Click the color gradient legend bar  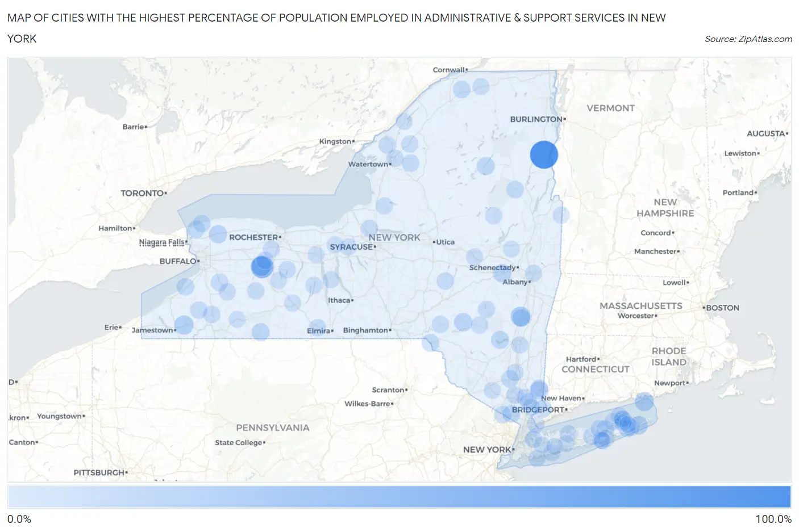399,496
